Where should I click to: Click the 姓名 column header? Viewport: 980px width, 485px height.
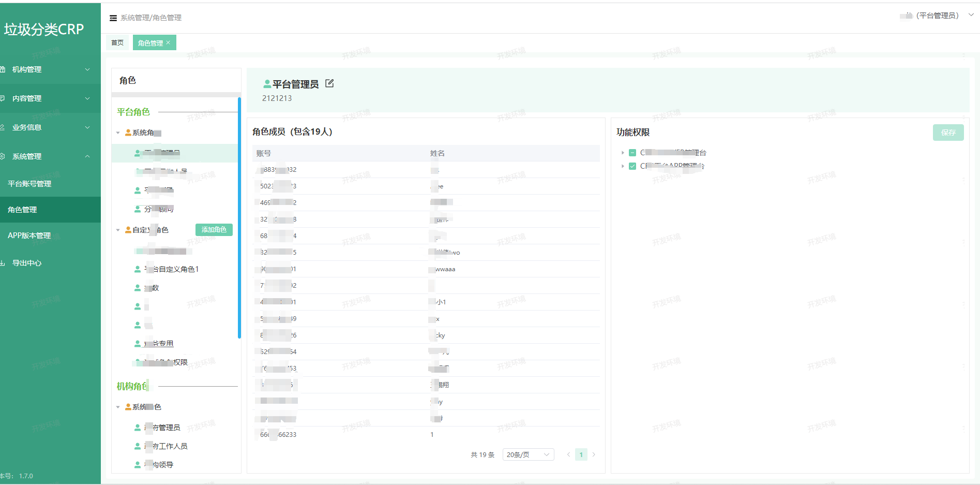[x=438, y=153]
